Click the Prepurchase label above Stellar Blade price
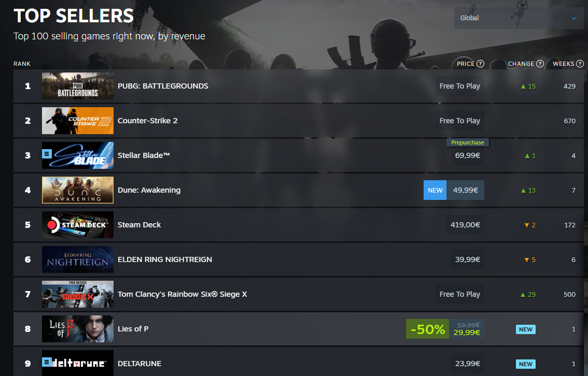The width and height of the screenshot is (588, 376). click(x=467, y=143)
